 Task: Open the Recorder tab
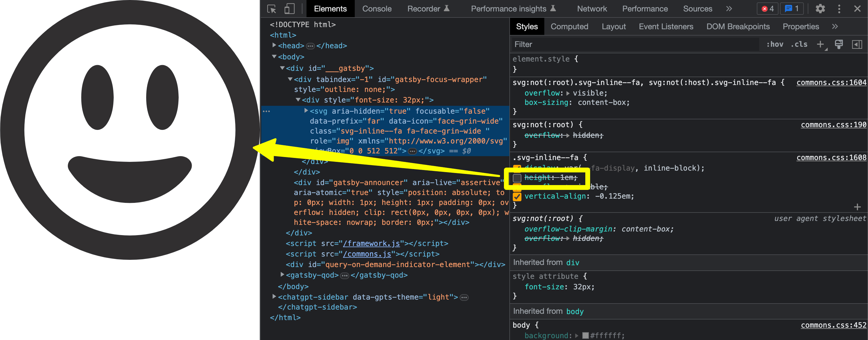coord(428,9)
